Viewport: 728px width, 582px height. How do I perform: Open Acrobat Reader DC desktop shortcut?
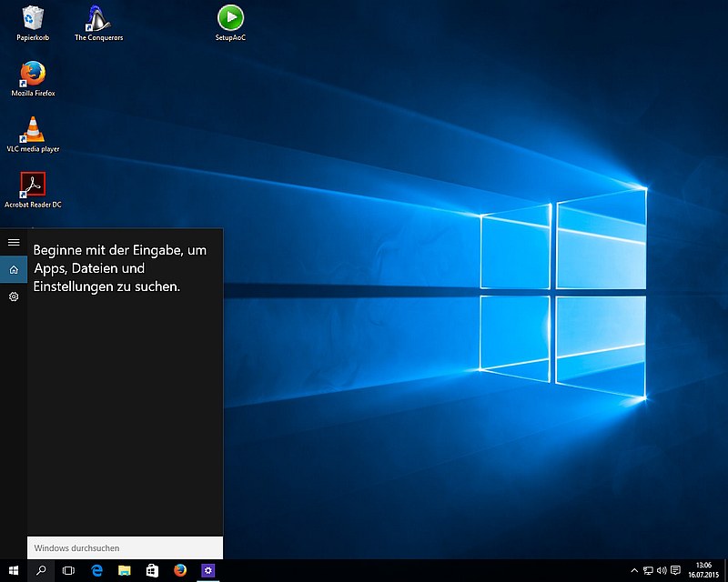[34, 186]
